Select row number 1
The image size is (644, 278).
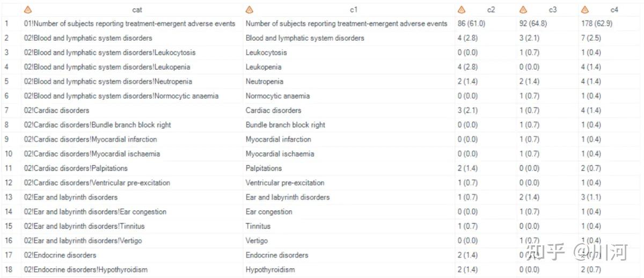coord(6,24)
